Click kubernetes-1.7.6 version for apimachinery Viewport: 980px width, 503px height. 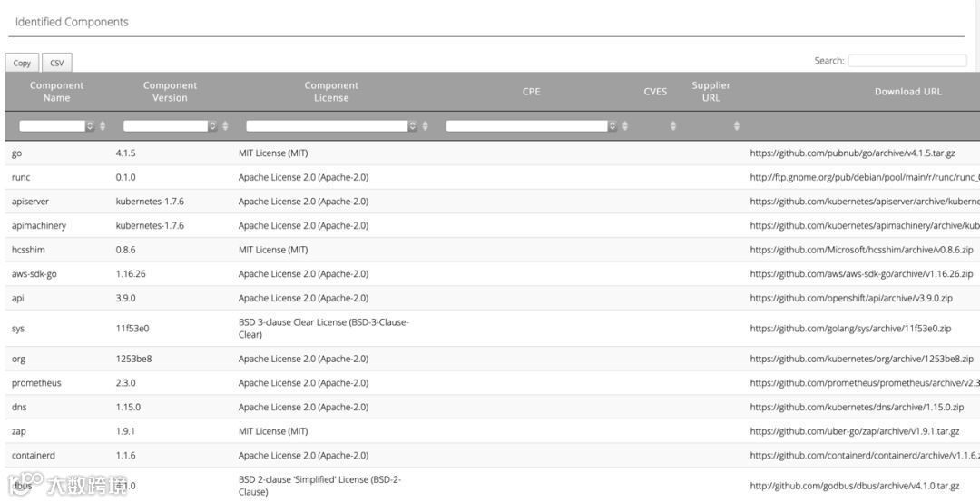(x=150, y=226)
